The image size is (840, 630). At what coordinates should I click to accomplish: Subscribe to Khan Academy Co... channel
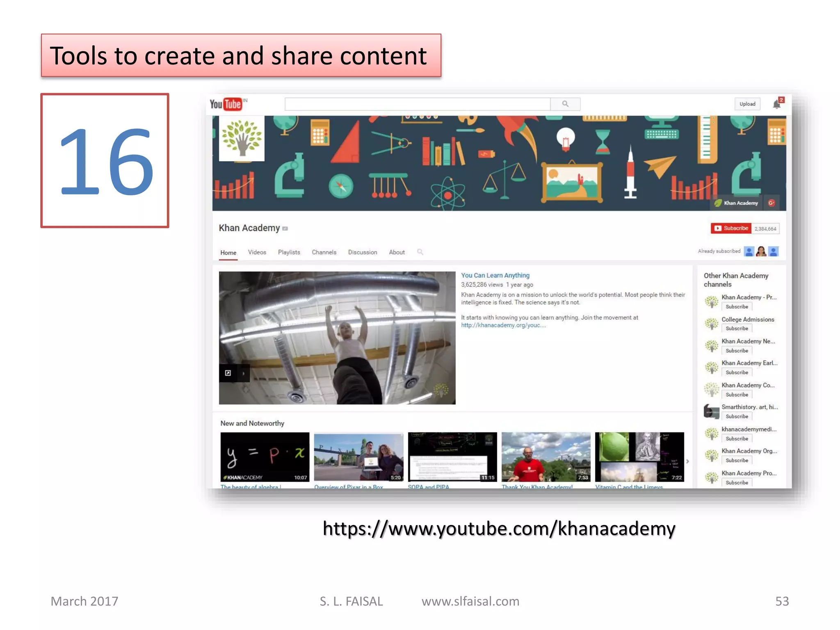[737, 395]
